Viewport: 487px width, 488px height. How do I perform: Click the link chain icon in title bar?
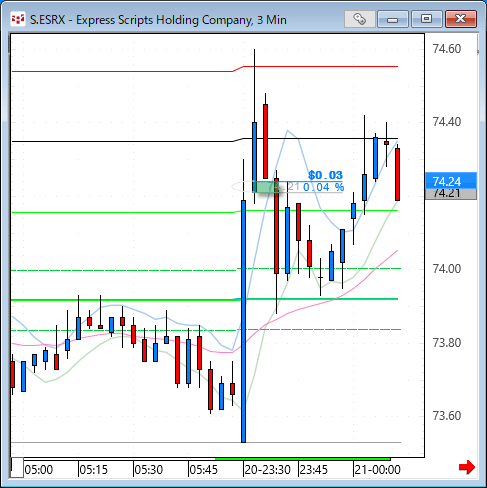(x=360, y=19)
